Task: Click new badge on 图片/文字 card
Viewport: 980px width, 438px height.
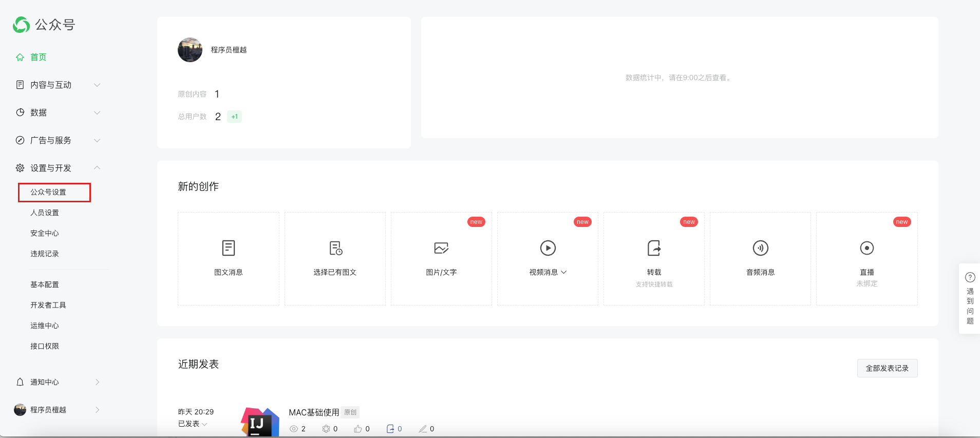Action: pyautogui.click(x=476, y=222)
